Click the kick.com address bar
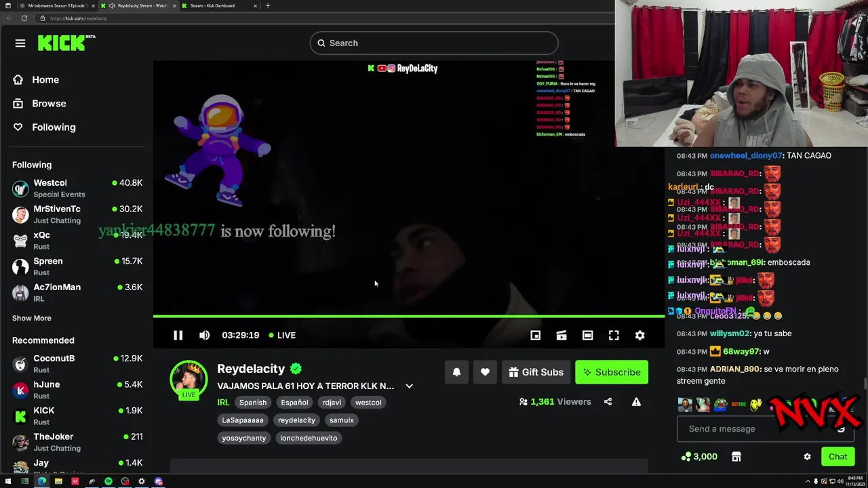This screenshot has width=868, height=488. (325, 18)
